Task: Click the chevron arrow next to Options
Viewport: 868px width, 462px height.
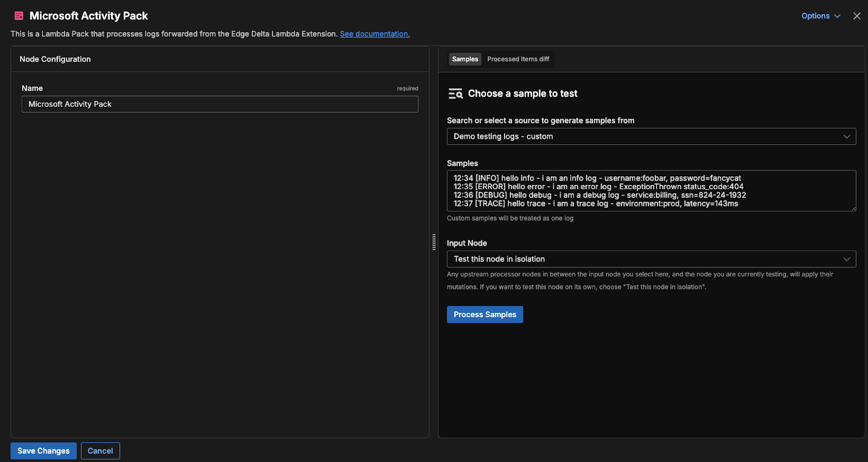Action: coord(837,16)
